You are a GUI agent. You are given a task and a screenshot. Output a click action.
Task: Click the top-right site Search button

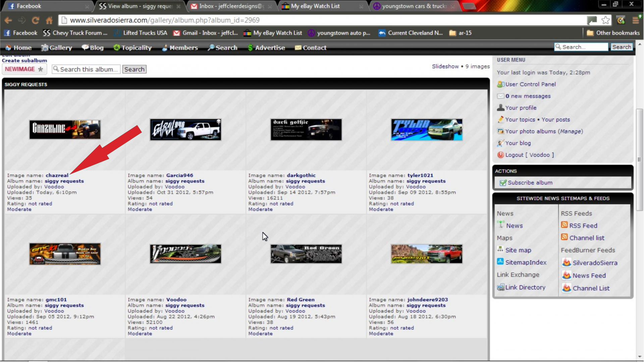622,47
